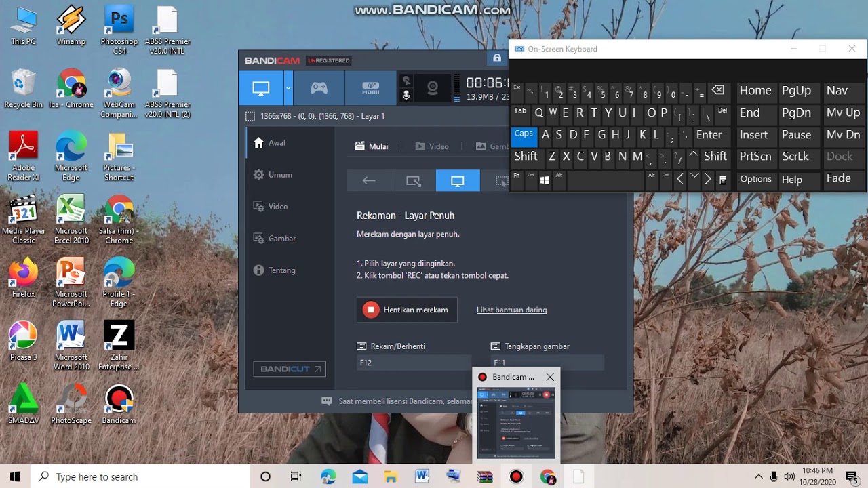Select Bandicam screen recording mode button
The image size is (868, 488).
pyautogui.click(x=261, y=88)
